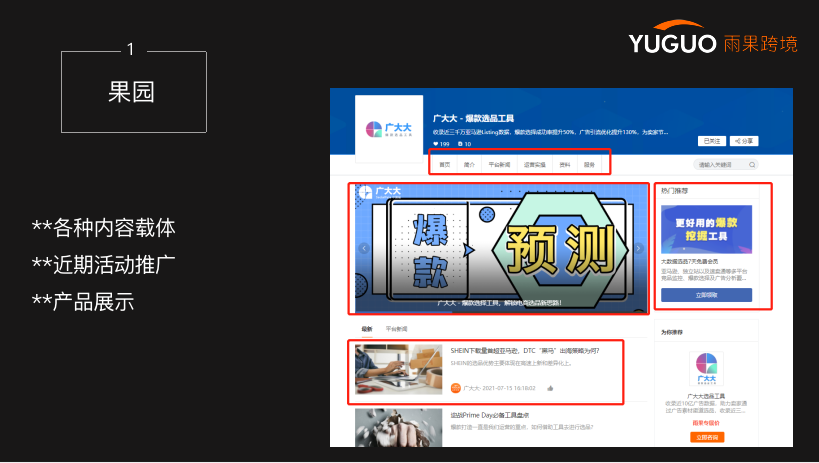The image size is (819, 463).
Task: Open the 平台新闻 navigation tab
Action: pyautogui.click(x=499, y=165)
